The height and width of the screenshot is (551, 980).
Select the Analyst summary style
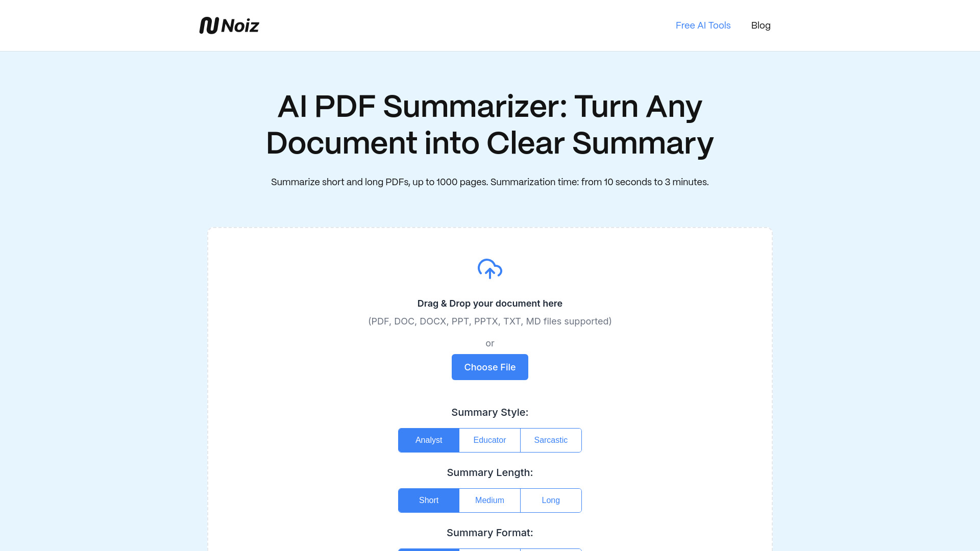[x=428, y=440]
